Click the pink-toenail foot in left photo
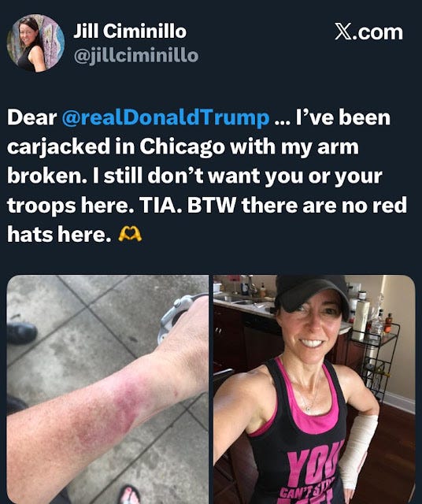The width and height of the screenshot is (422, 504). (130, 495)
